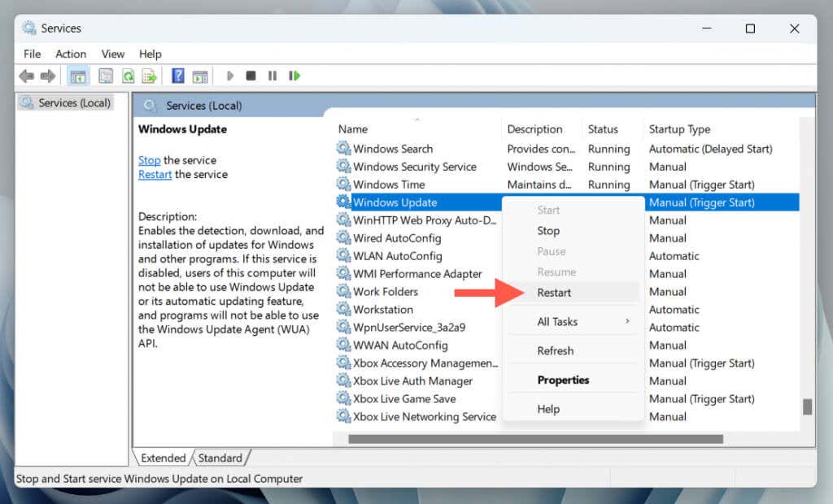Viewport: 833px width, 504px height.
Task: Click the Back arrow toolbar icon
Action: [27, 76]
